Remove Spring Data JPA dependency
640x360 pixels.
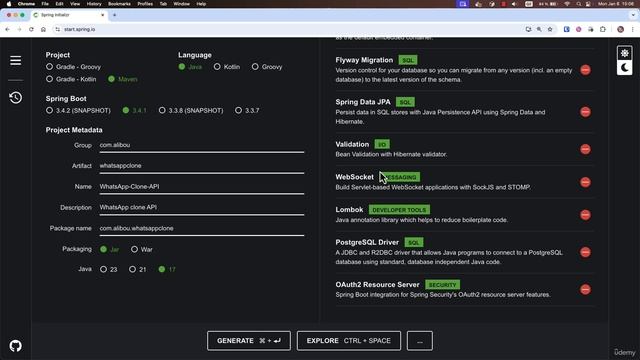coord(585,112)
